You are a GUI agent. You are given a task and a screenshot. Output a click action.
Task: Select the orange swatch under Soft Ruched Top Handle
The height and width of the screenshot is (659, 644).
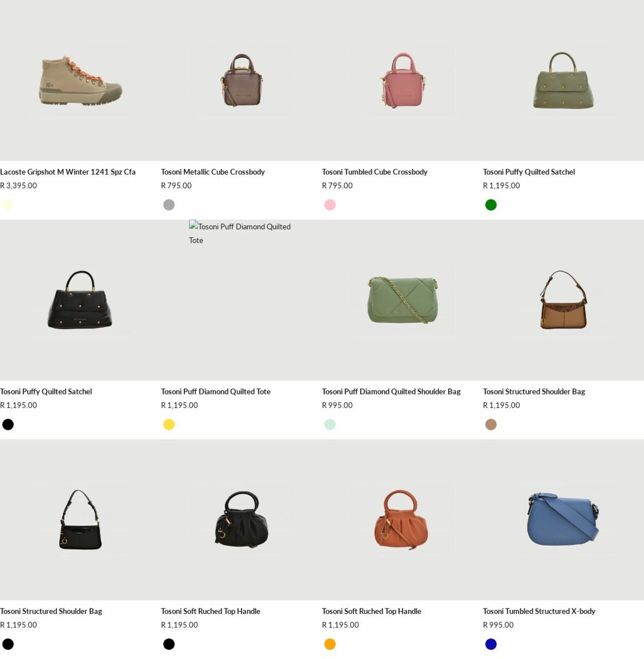(x=330, y=645)
